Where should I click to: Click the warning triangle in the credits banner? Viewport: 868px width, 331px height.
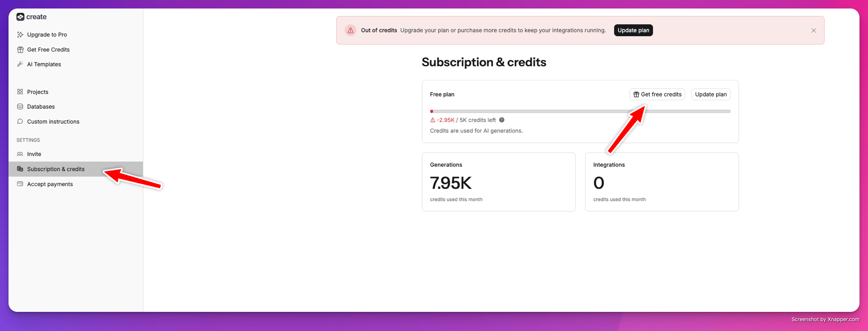(x=350, y=30)
